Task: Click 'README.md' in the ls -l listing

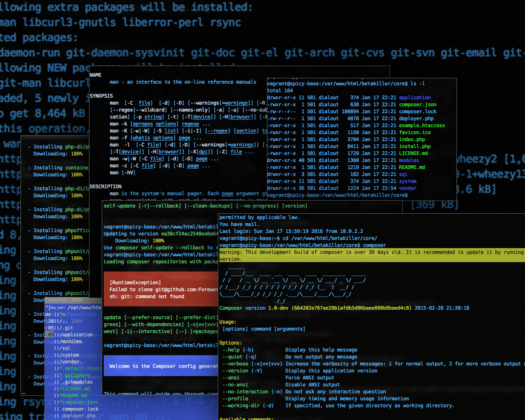Action: [x=412, y=167]
